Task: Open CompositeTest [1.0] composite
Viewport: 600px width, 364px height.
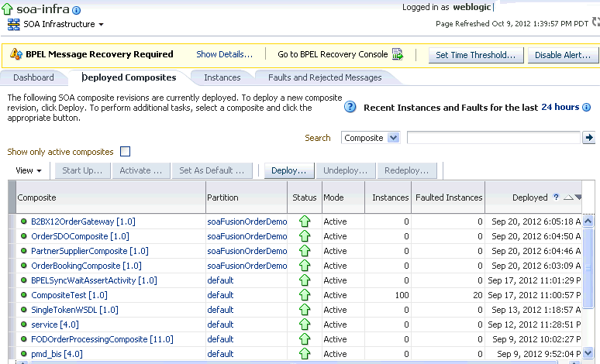Action: point(69,295)
